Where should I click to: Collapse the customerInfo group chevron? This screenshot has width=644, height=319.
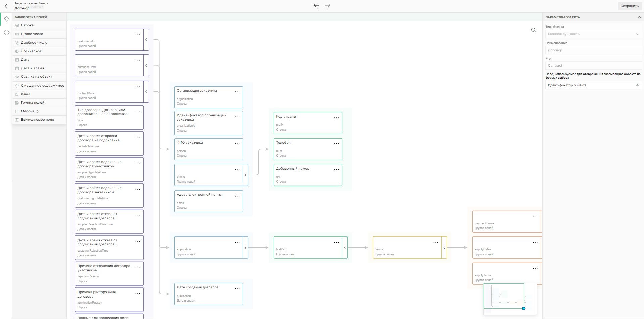[x=146, y=40]
